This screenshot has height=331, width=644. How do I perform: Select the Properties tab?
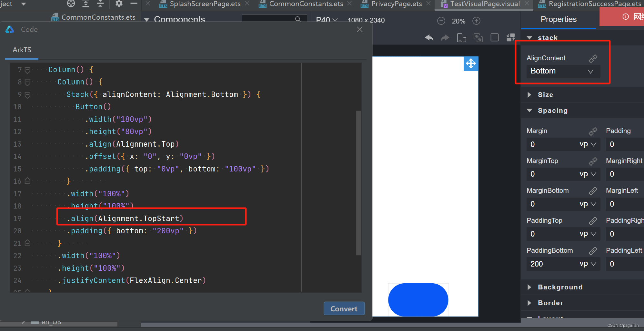coord(558,19)
